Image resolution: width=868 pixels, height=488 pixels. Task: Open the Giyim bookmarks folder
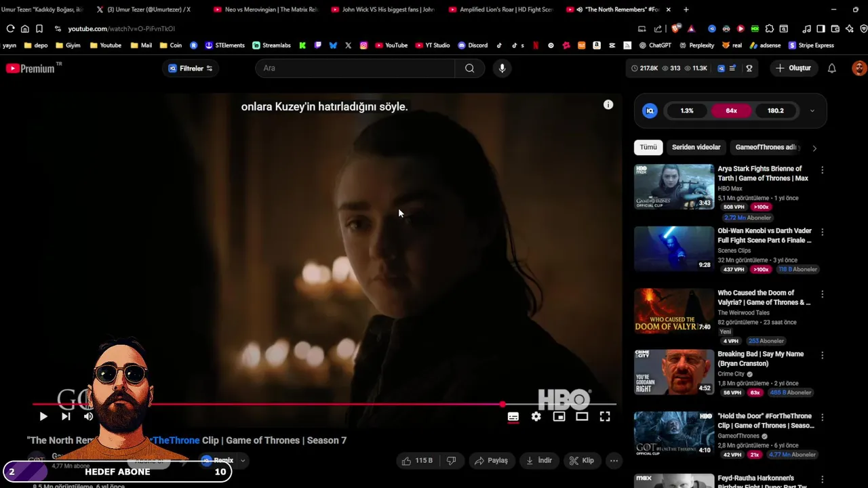click(68, 45)
